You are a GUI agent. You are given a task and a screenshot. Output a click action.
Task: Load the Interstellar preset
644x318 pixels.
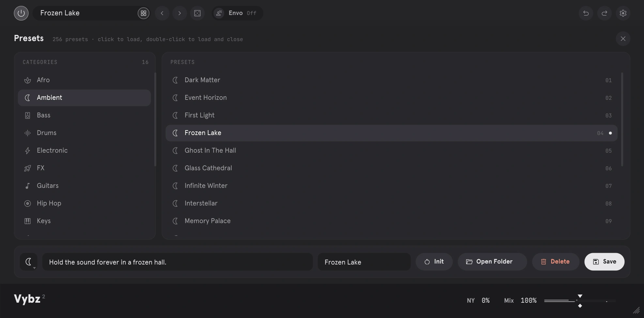(x=391, y=203)
